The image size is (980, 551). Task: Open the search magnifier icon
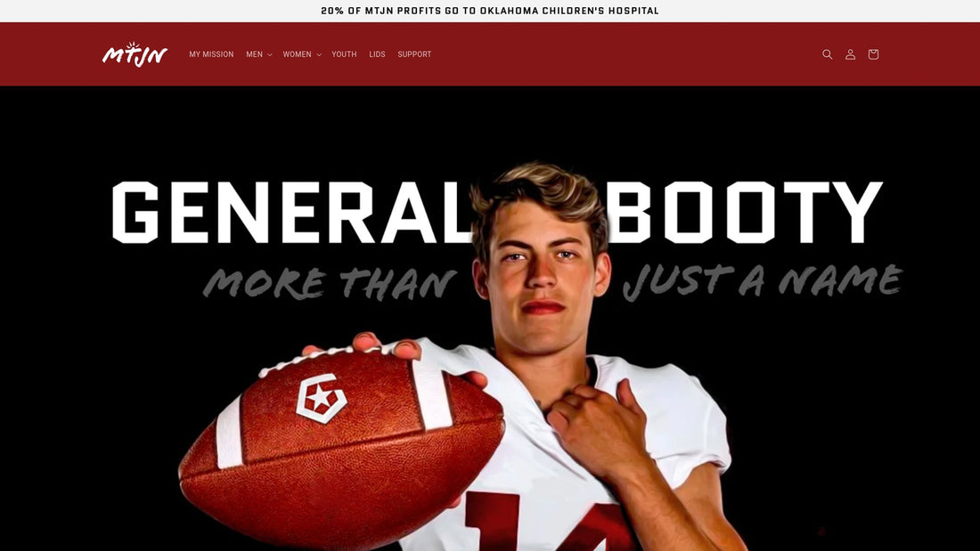pos(827,54)
